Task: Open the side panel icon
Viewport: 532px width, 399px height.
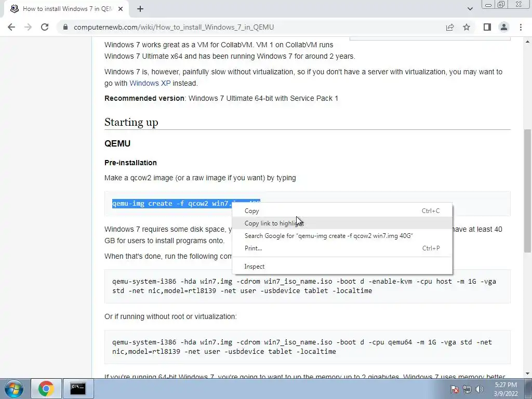Action: 487,27
